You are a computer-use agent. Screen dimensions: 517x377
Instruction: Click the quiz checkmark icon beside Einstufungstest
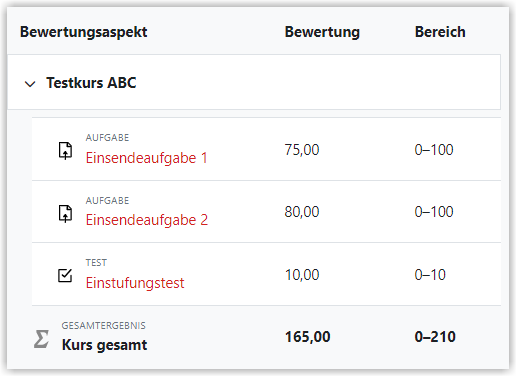pyautogui.click(x=65, y=276)
